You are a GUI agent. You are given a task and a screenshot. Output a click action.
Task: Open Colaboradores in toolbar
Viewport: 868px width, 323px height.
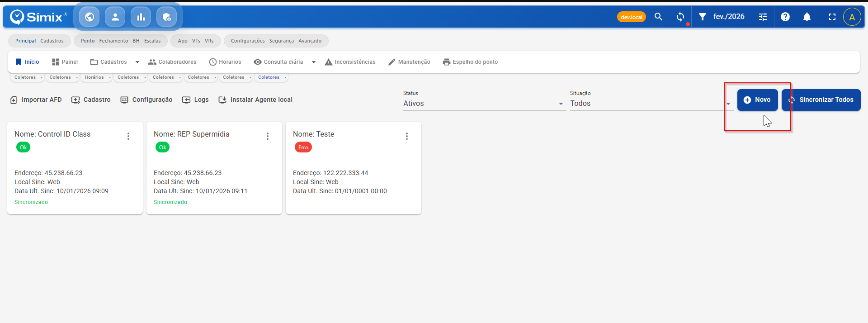pos(172,62)
